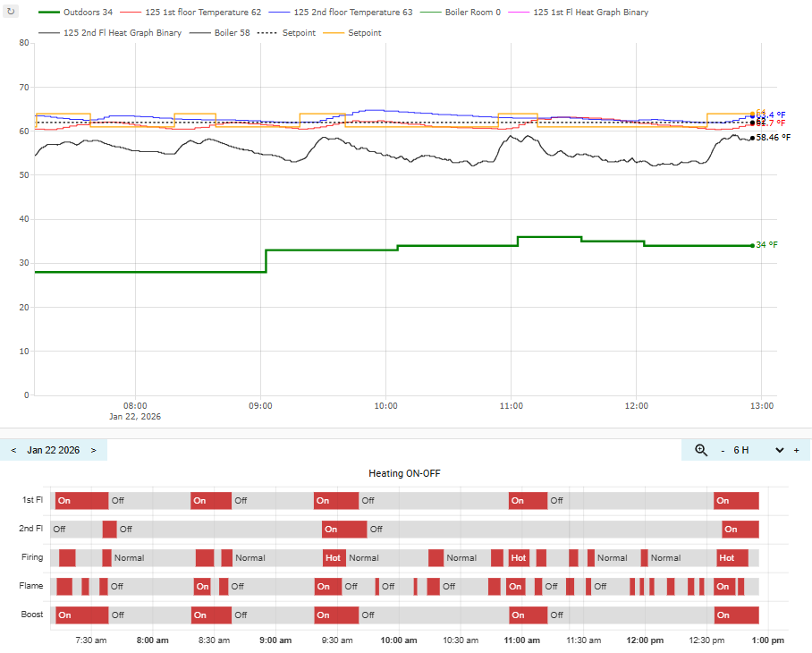Toggle 125 2nd Fl Heat Graph Binary

pos(110,32)
